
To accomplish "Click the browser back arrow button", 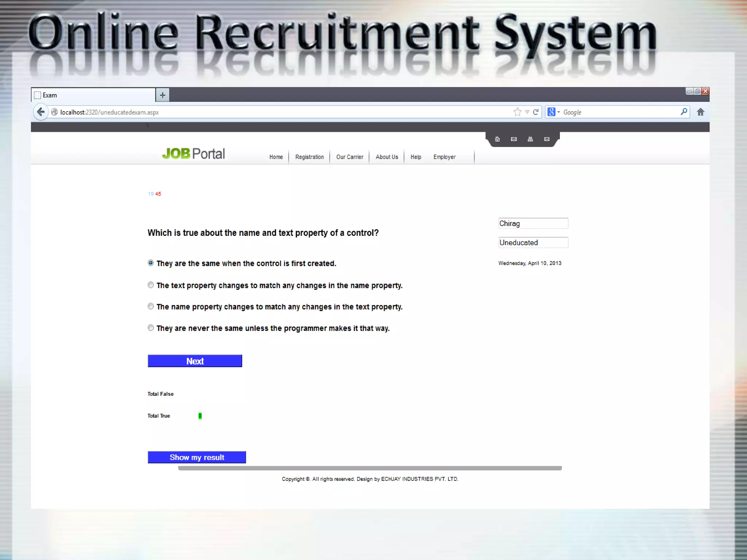I will pyautogui.click(x=41, y=112).
